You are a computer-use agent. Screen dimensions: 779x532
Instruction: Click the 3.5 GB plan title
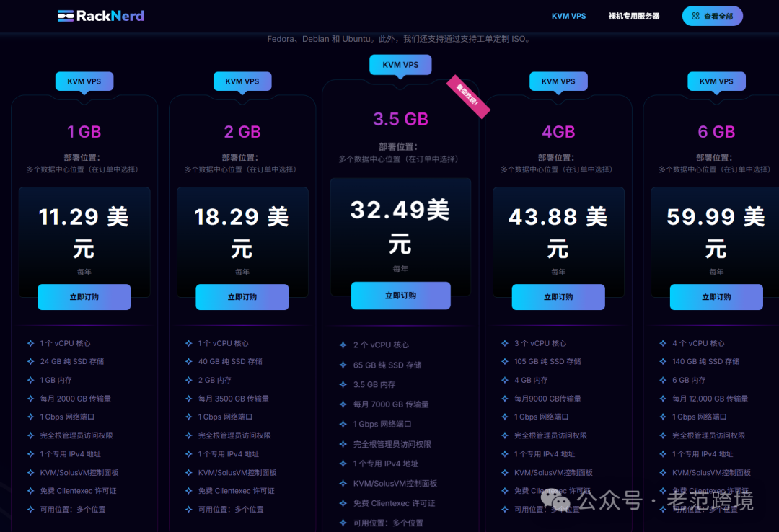point(400,119)
